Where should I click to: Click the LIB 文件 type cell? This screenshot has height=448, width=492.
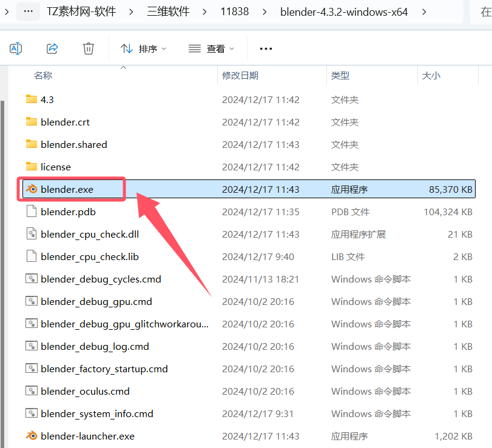(x=348, y=257)
